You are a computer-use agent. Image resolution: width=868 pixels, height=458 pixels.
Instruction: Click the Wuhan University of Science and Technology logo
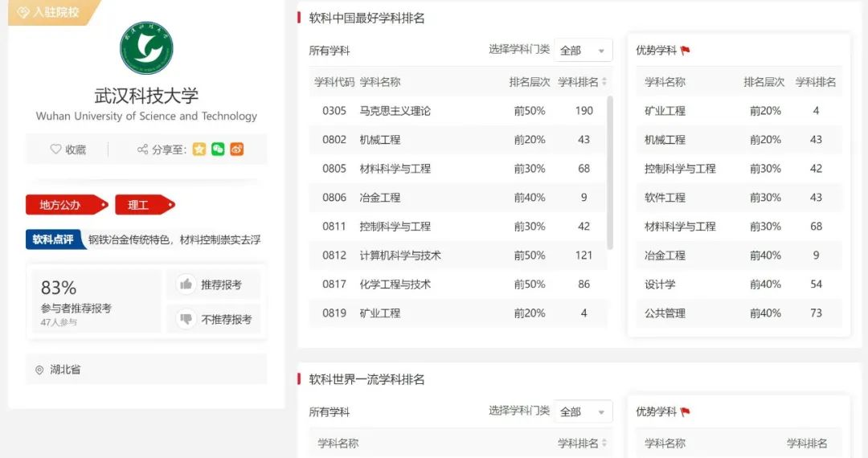click(x=147, y=47)
